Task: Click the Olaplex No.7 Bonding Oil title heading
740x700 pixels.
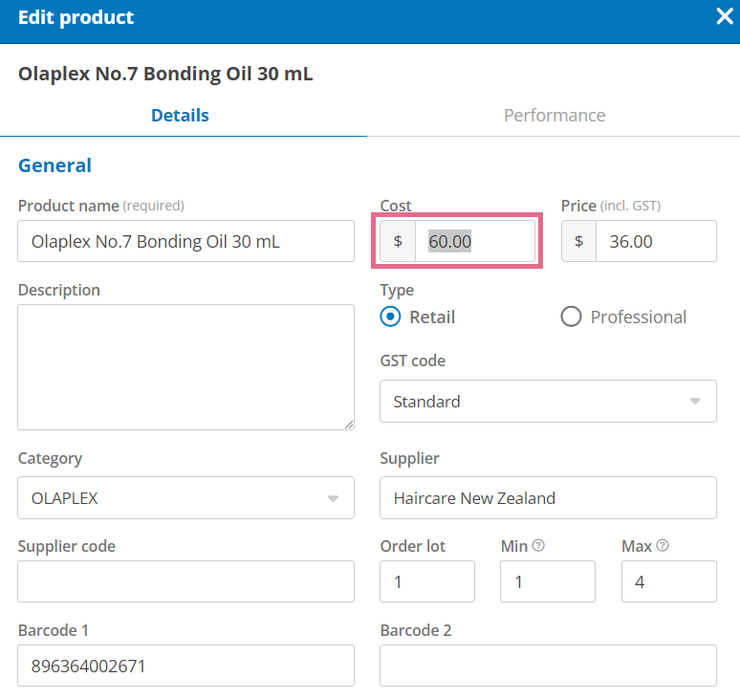Action: [x=165, y=74]
